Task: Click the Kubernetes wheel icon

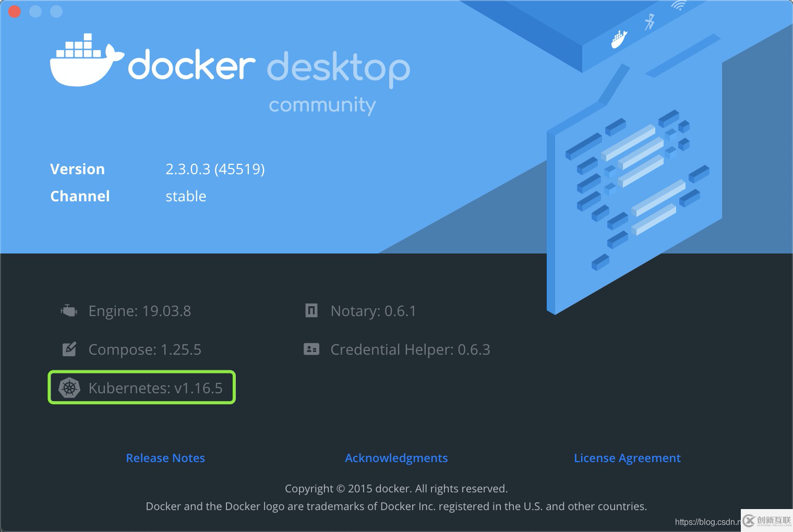Action: (68, 388)
